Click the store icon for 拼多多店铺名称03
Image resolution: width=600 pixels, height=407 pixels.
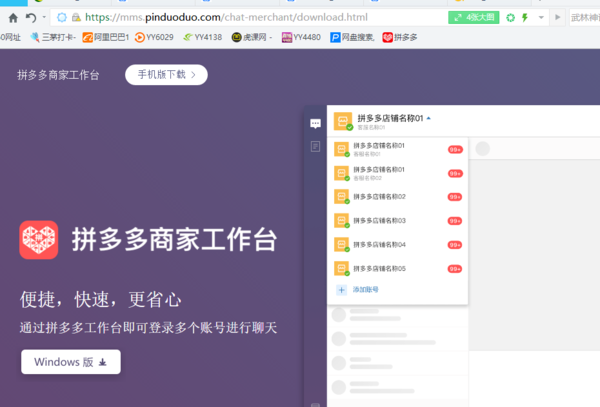pyautogui.click(x=342, y=221)
